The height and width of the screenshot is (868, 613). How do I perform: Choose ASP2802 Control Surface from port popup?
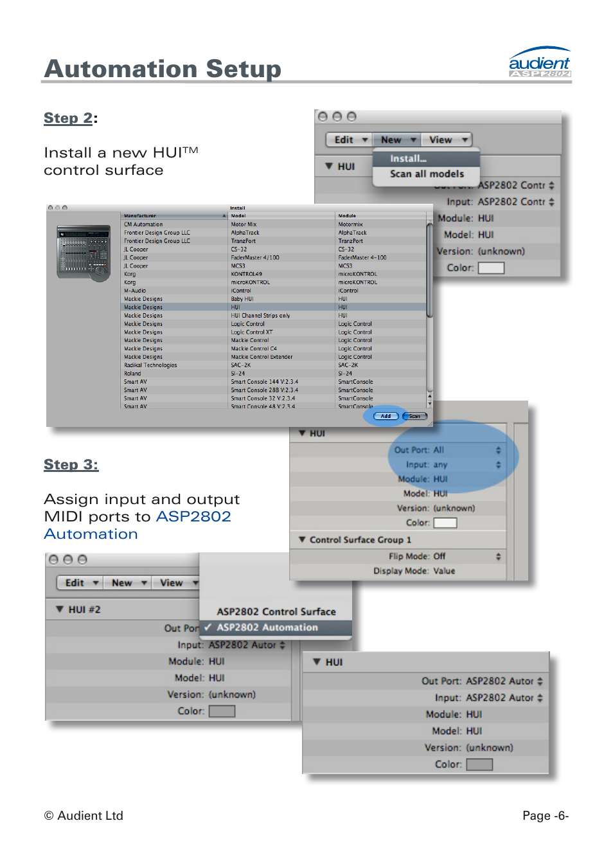click(276, 611)
